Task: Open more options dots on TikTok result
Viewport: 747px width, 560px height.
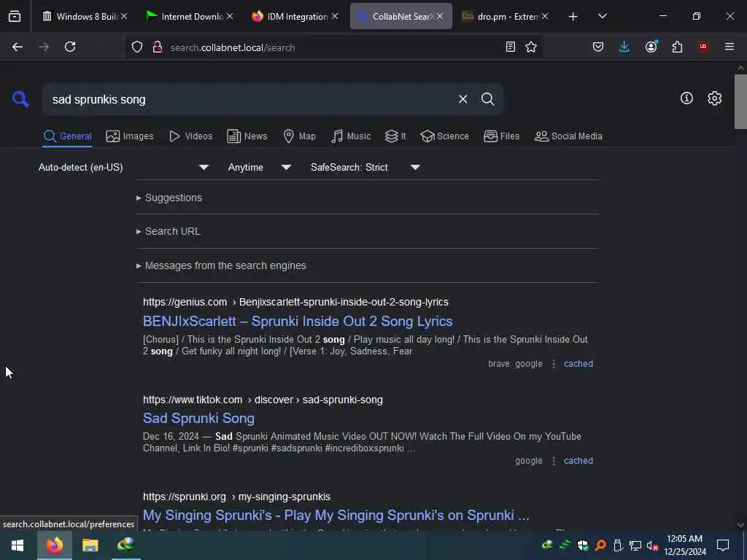Action: 554,461
